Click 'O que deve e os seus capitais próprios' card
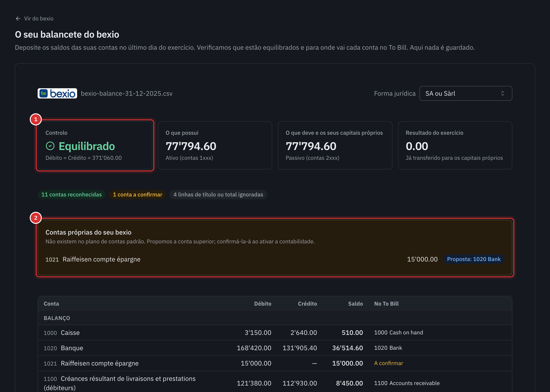This screenshot has height=392, width=550. pyautogui.click(x=335, y=145)
